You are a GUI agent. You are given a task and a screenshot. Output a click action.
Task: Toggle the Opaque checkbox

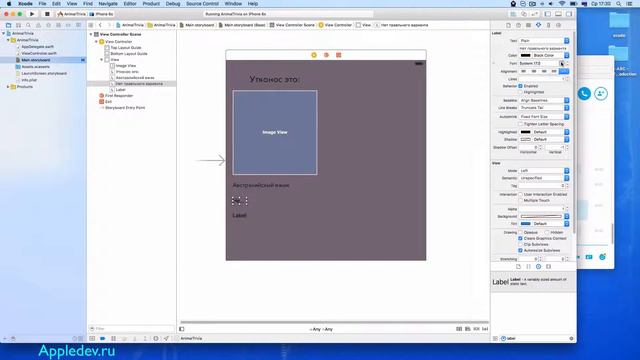pos(520,232)
